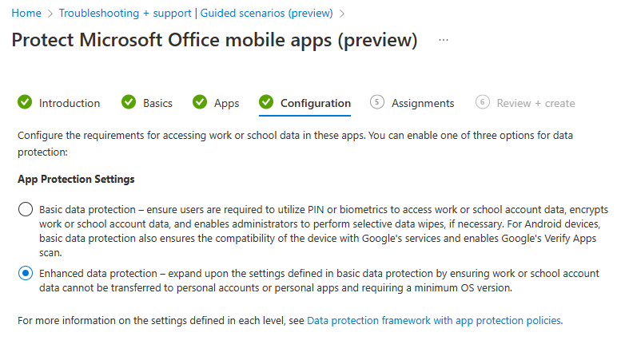The height and width of the screenshot is (364, 625).
Task: Open Data protection framework with app protection policies link
Action: [x=435, y=321]
